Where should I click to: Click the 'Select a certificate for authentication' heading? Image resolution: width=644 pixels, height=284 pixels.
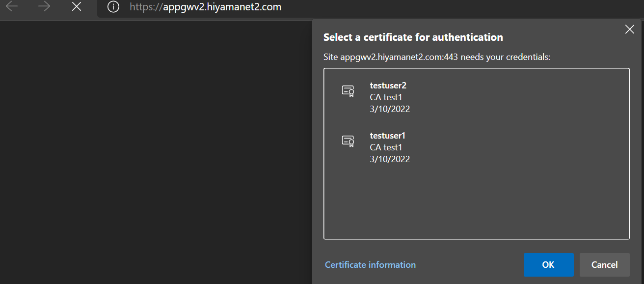[413, 37]
